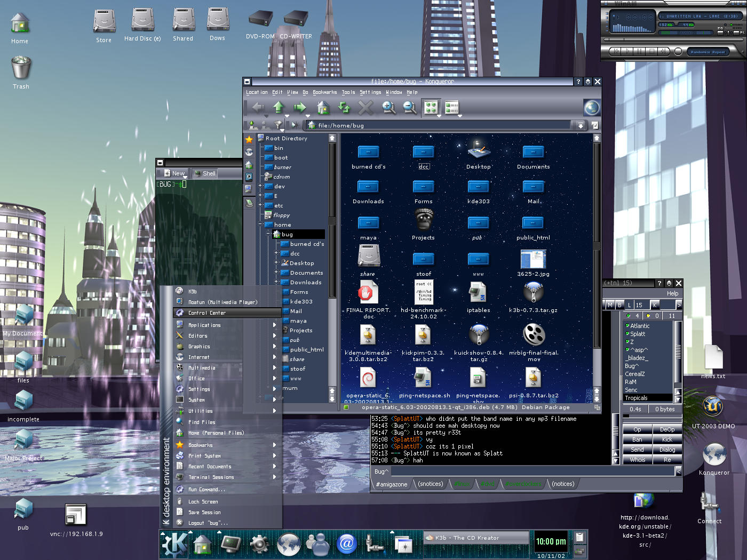Screen dimensions: 747x560
Task: Click the Zoom In magnifier in Konqueror
Action: (389, 107)
